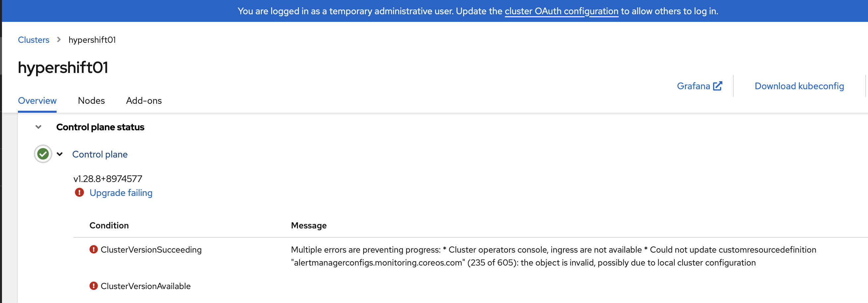Open the Grafana dashboard link
868x303 pixels.
[694, 86]
